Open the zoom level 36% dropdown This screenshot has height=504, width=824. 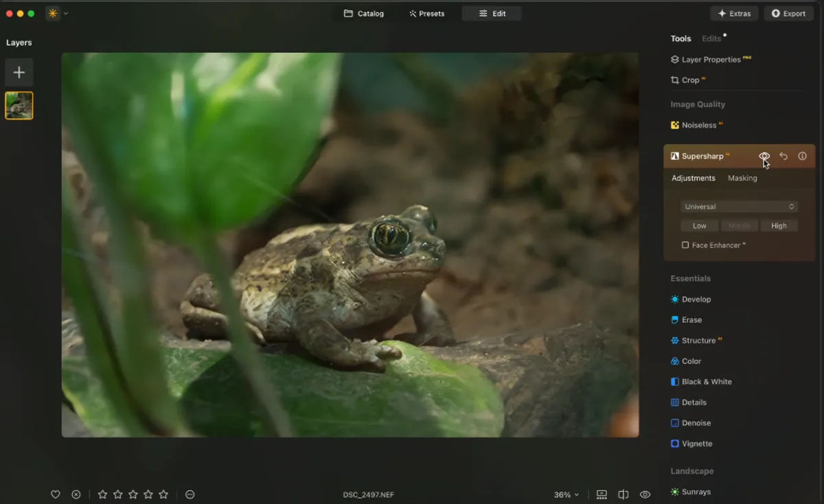click(x=565, y=494)
